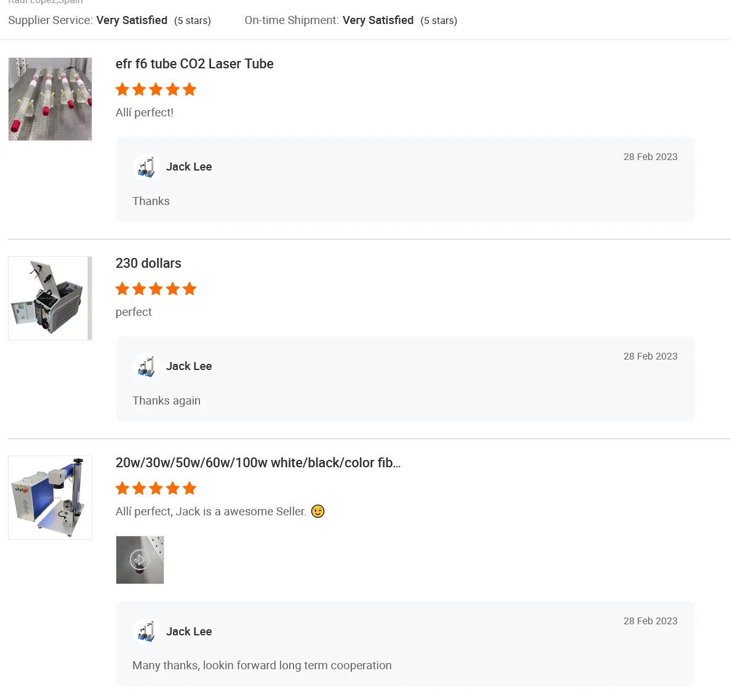
Task: Click the star rating under the fiber laser review
Action: coord(156,489)
